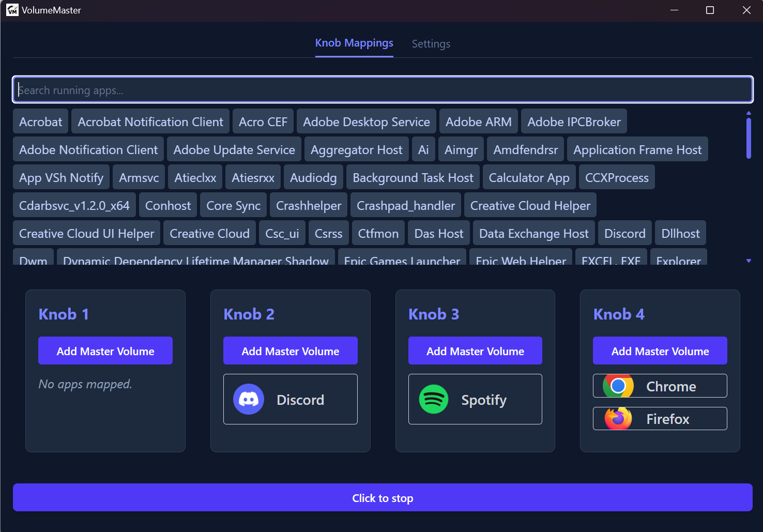Image resolution: width=763 pixels, height=532 pixels.
Task: Pick the Discord chip in running apps
Action: point(624,234)
